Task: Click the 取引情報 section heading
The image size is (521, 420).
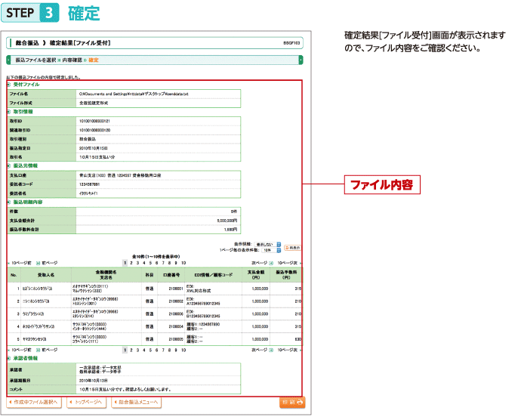Action: [23, 112]
